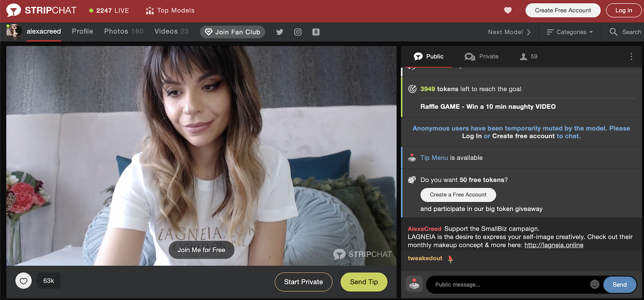Viewport: 644px width, 300px height.
Task: Switch to the Private chat tab
Action: point(482,56)
